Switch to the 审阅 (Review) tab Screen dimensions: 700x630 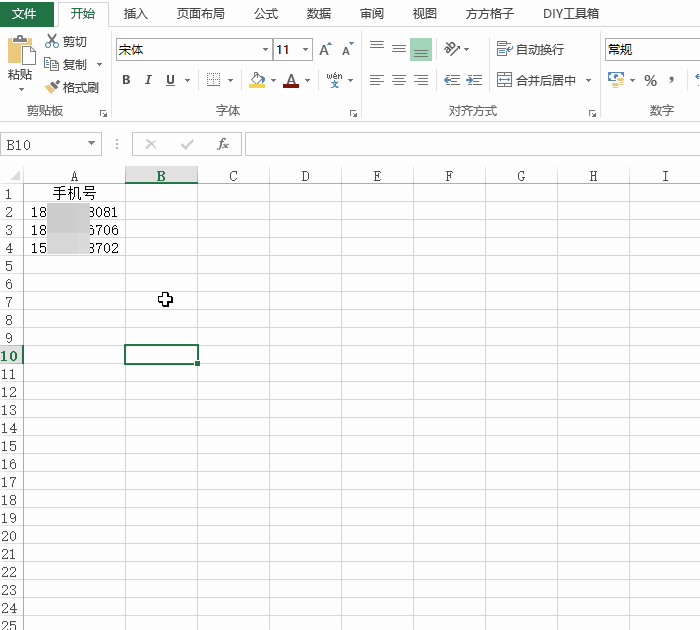point(372,14)
